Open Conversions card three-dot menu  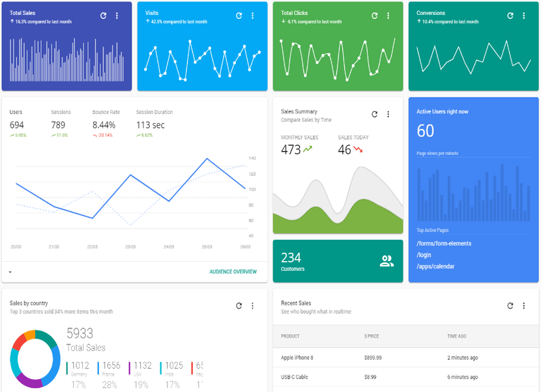click(524, 16)
